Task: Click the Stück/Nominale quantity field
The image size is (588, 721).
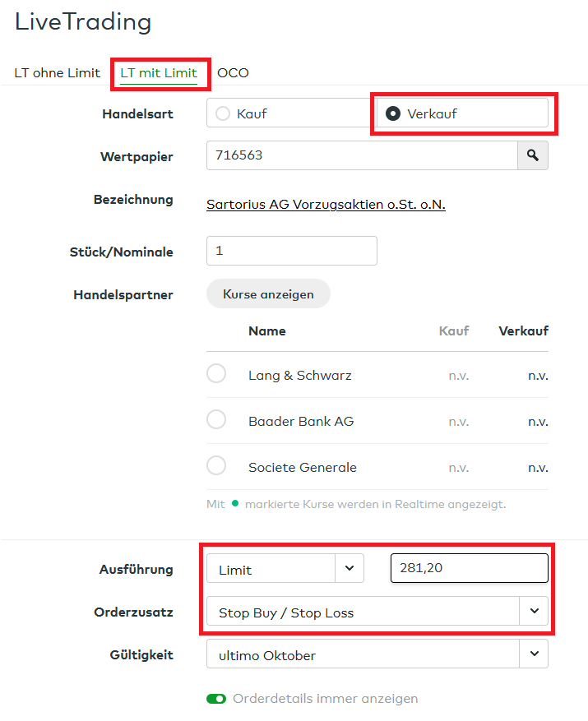Action: pyautogui.click(x=291, y=251)
